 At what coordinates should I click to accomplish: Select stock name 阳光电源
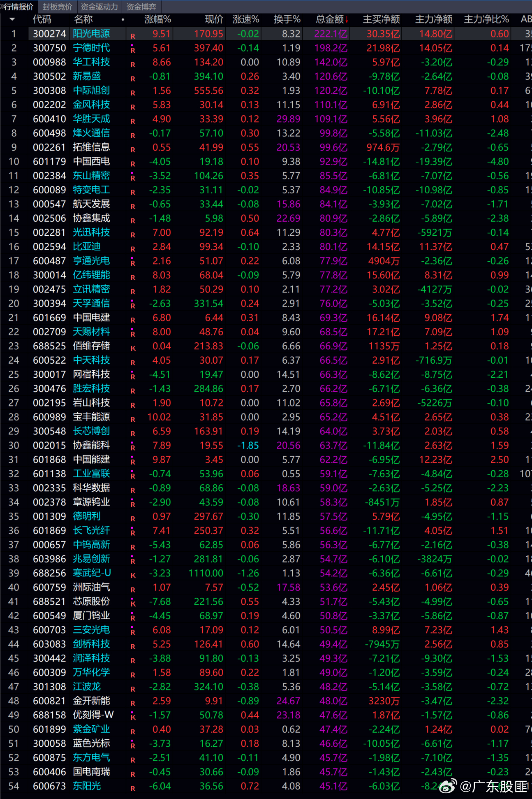coord(91,34)
